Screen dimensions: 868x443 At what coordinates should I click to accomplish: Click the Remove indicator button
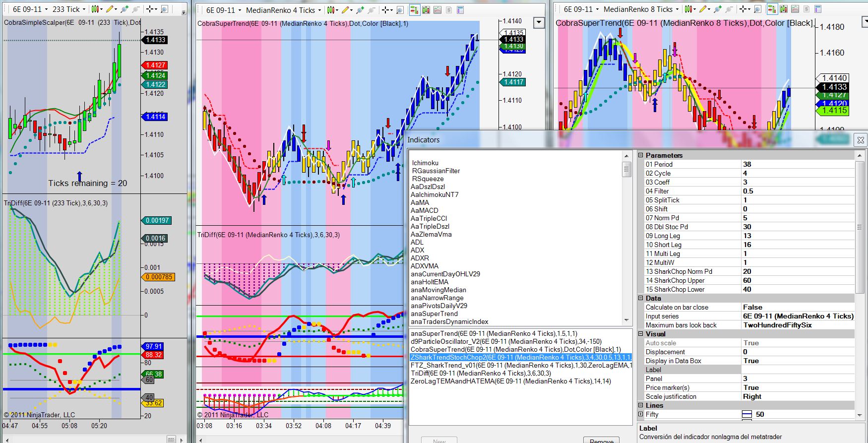coord(602,440)
